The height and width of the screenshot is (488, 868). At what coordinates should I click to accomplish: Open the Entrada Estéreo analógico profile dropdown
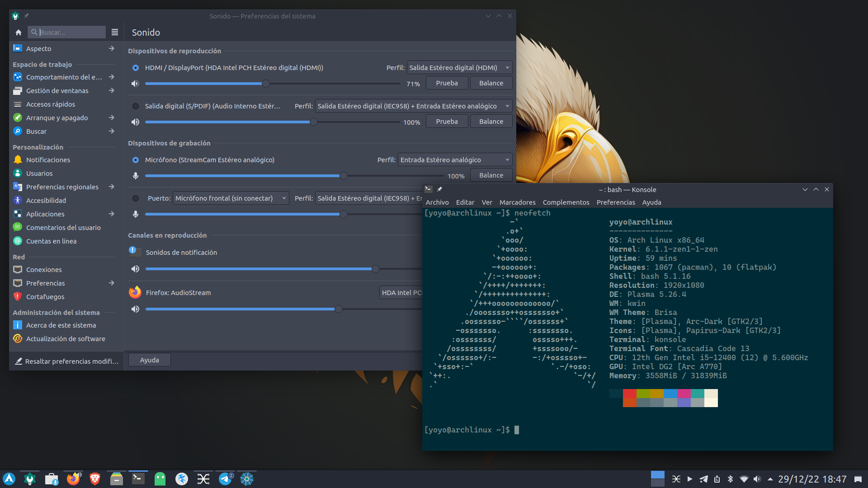455,160
